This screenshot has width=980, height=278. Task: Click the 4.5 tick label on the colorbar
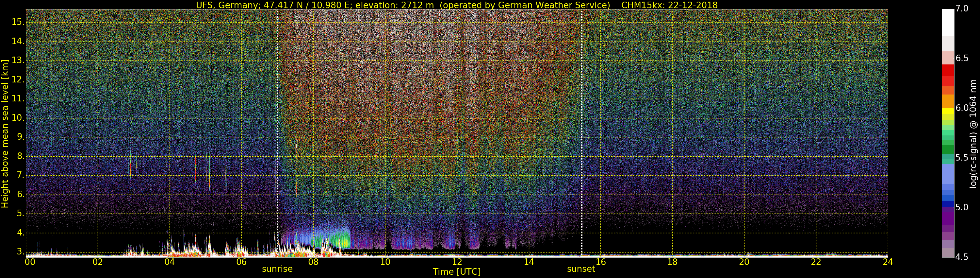click(x=962, y=257)
